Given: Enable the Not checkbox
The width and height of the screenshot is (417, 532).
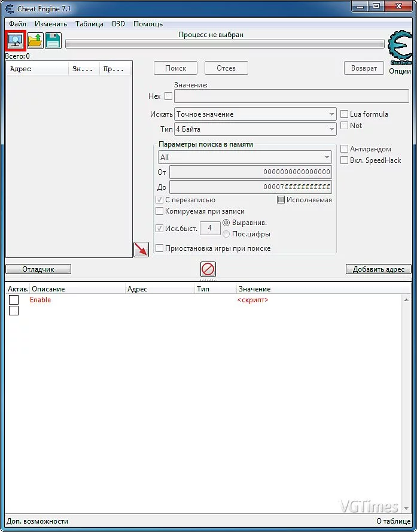Looking at the screenshot, I should click(345, 126).
